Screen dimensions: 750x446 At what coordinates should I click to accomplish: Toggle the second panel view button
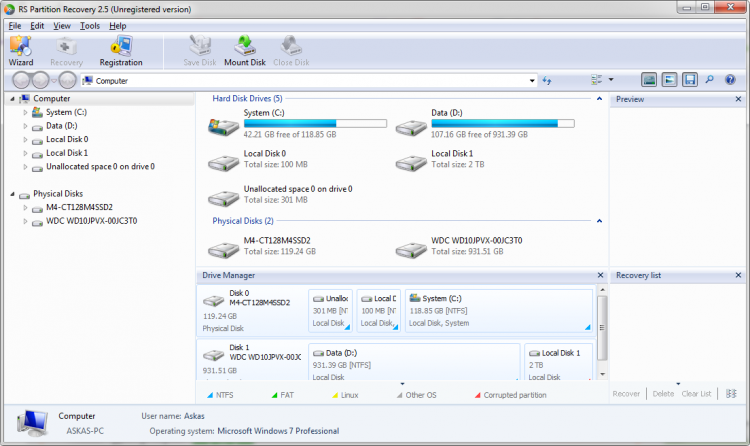pyautogui.click(x=669, y=79)
